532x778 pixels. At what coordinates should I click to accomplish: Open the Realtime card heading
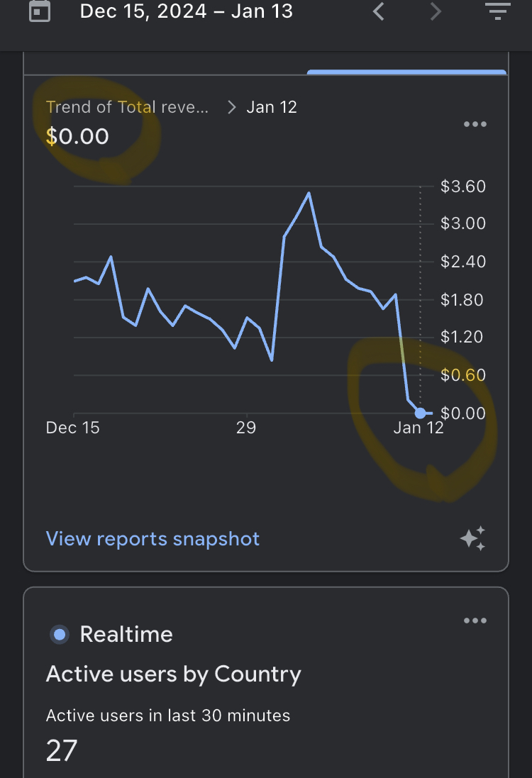point(126,634)
